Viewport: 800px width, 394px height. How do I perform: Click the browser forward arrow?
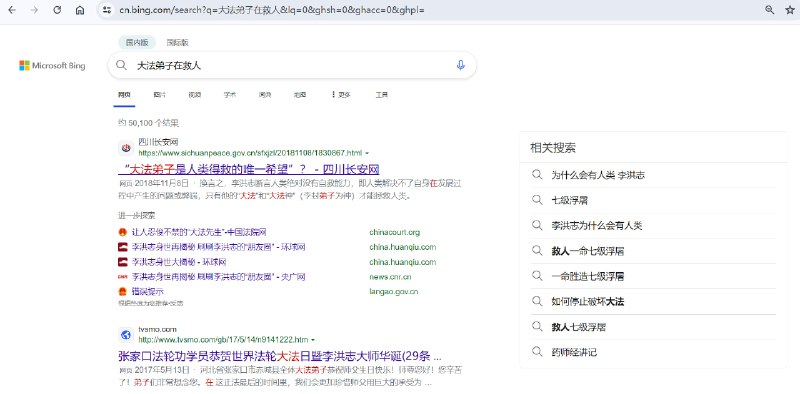click(x=34, y=10)
